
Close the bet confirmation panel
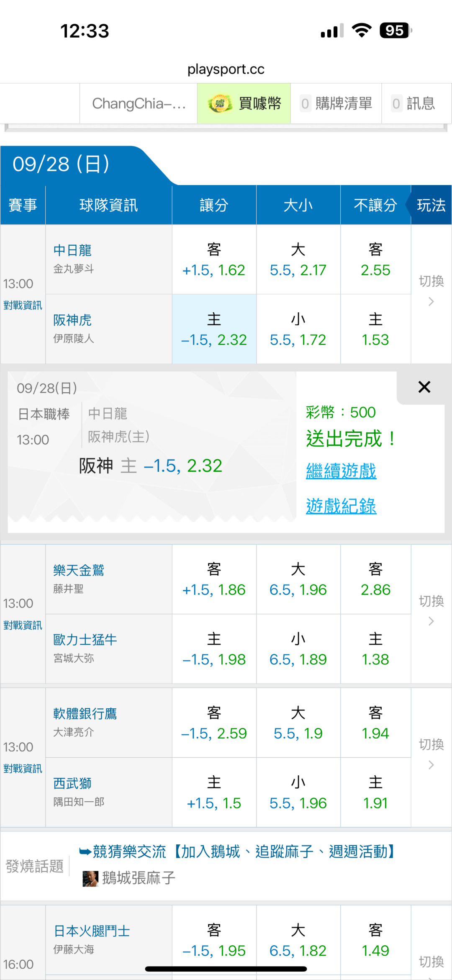click(x=424, y=387)
